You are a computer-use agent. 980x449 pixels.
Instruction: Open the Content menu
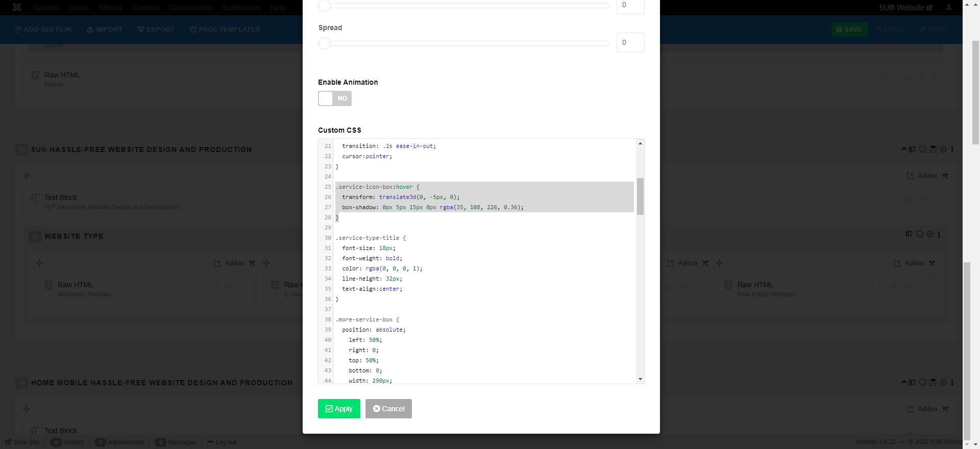coord(145,8)
